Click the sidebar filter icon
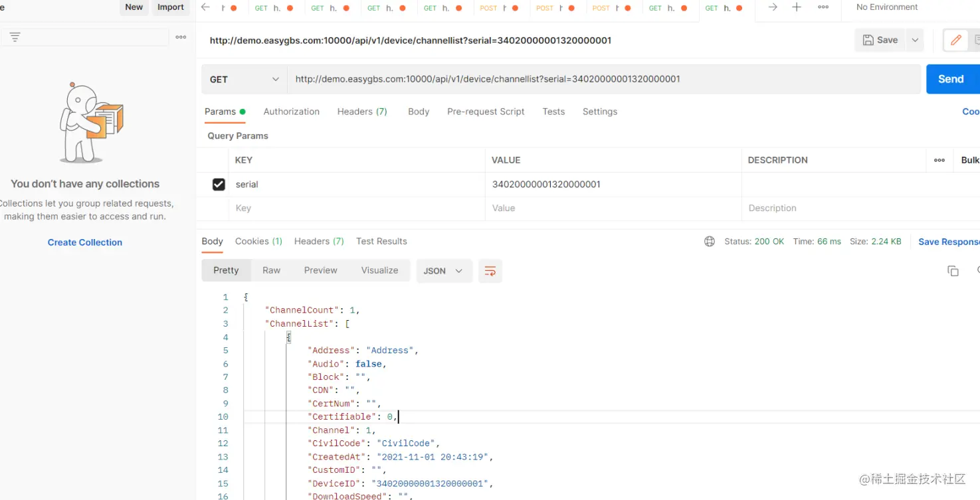The width and height of the screenshot is (980, 500). tap(15, 37)
